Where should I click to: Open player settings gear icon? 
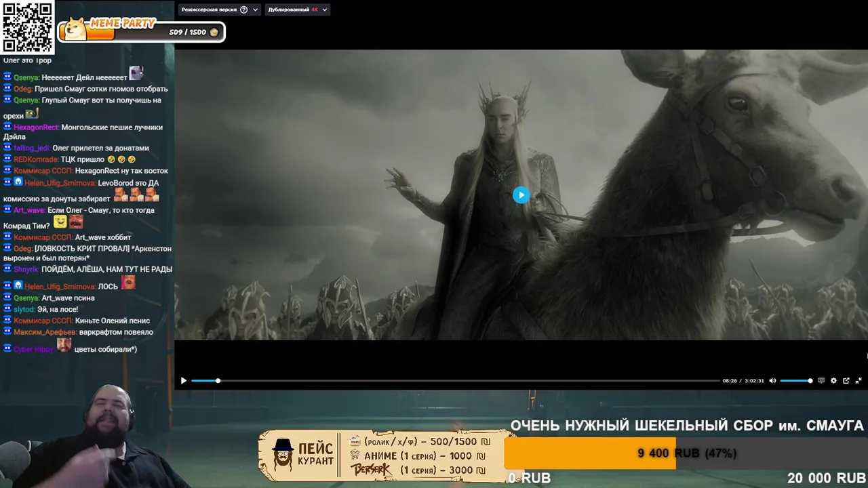point(833,381)
